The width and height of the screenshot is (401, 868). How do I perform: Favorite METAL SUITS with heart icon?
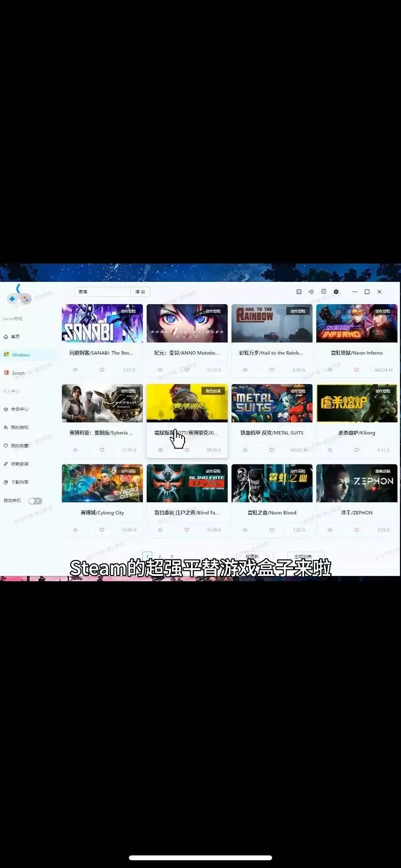pos(272,450)
